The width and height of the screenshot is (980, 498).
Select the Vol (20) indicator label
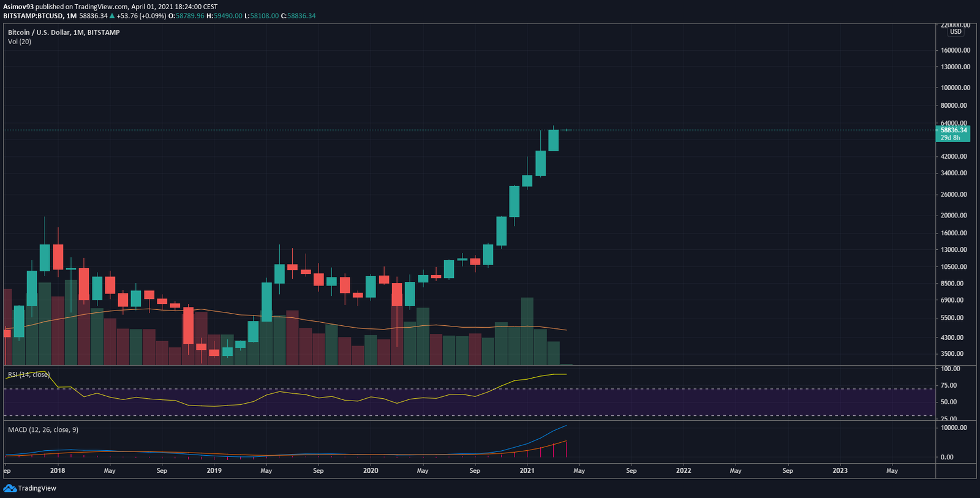click(20, 42)
